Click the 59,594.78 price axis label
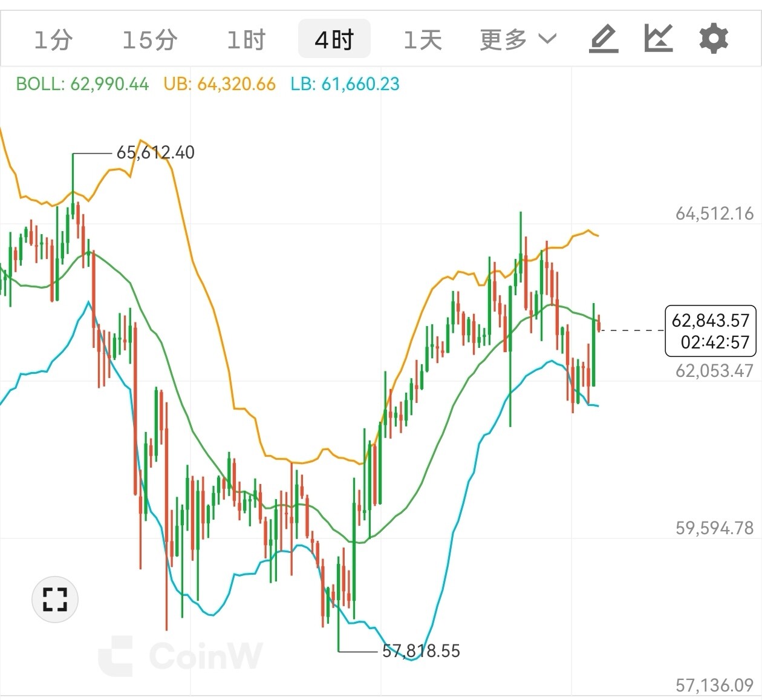 coord(715,528)
